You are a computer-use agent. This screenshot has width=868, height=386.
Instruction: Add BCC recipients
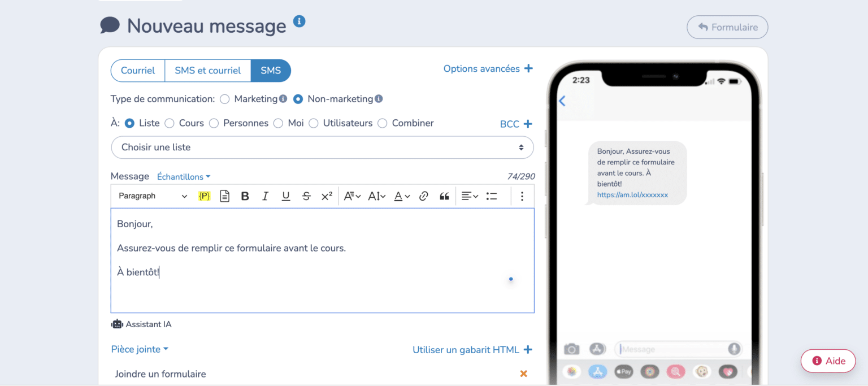coord(517,124)
